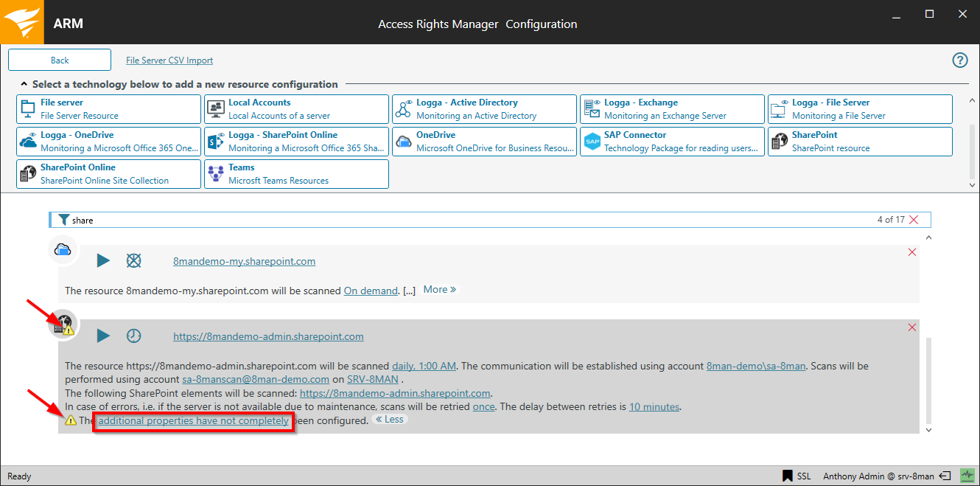Expand details with More link
The height and width of the screenshot is (486, 980).
click(x=440, y=290)
